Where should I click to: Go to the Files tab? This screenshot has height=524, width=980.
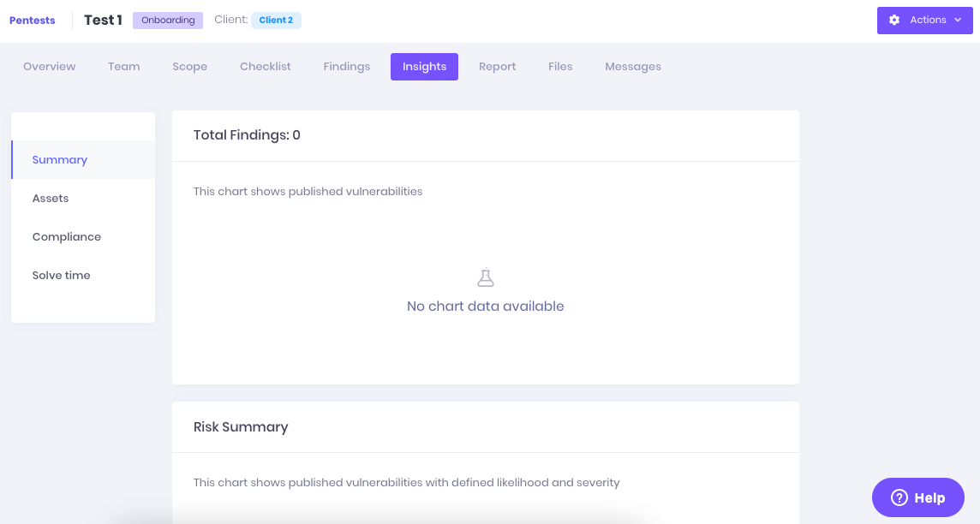[x=560, y=67]
